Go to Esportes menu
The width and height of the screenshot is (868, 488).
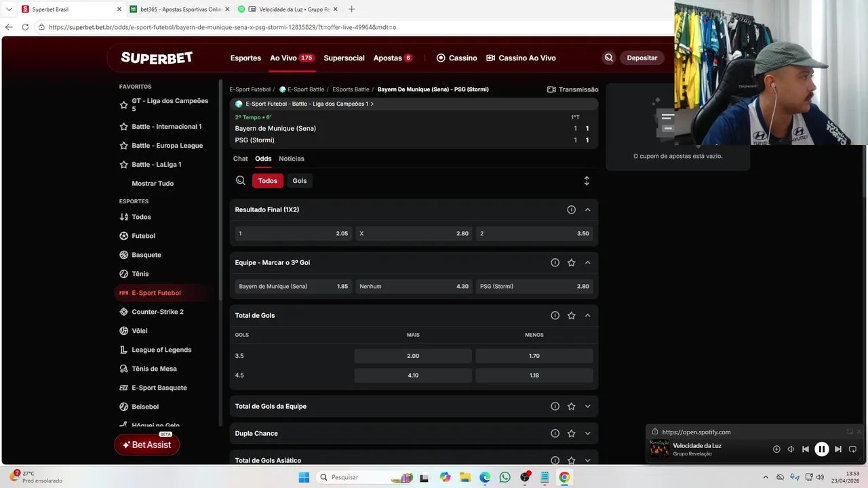pos(245,58)
